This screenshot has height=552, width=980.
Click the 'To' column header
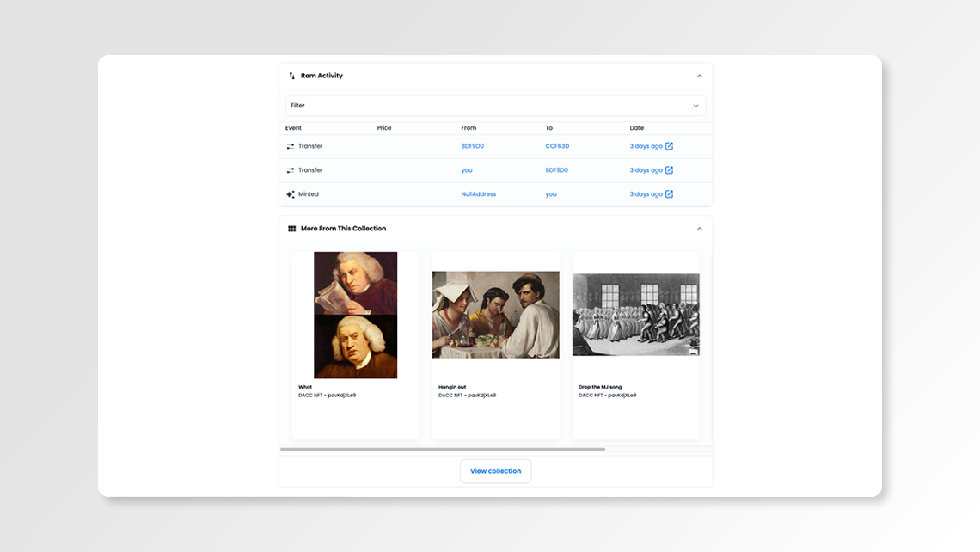549,128
